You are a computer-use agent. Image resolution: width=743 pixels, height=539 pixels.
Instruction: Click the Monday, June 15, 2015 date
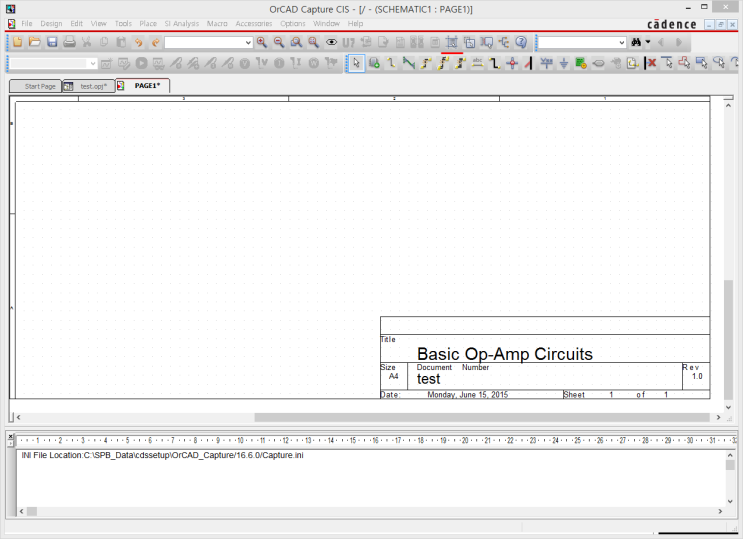468,394
